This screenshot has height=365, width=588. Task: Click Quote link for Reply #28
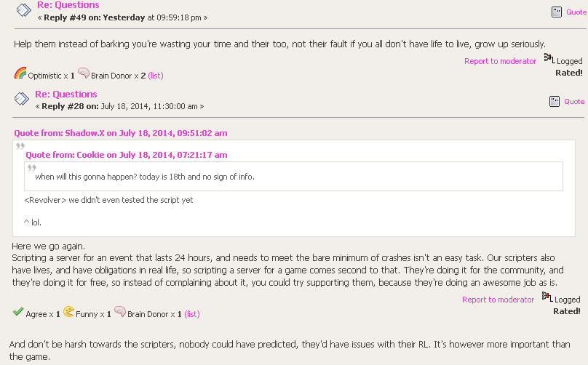tap(574, 101)
